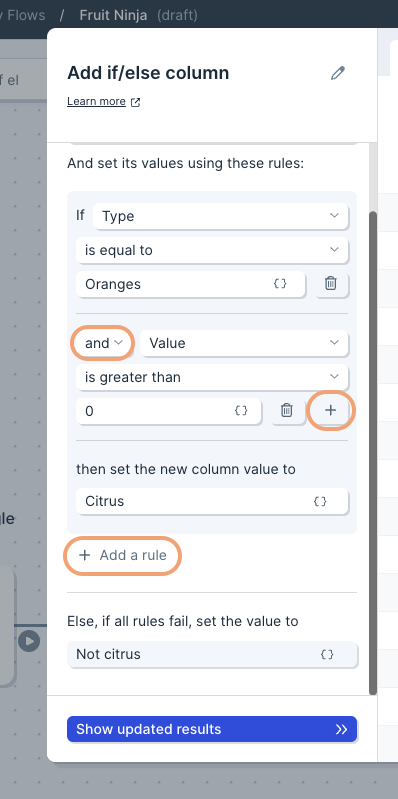Screen dimensions: 398x799
Task: Click the panel's vertical scrollbar
Action: pyautogui.click(x=373, y=452)
